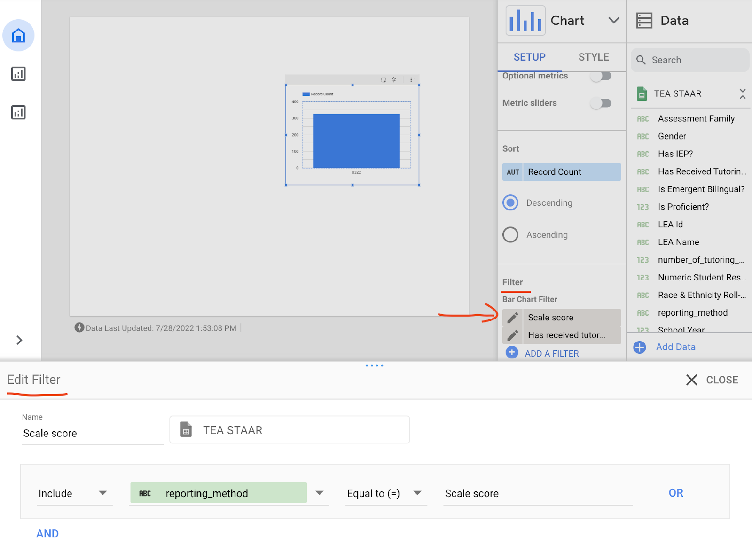This screenshot has height=560, width=752.
Task: Enable the Optional metrics toggle
Action: tap(601, 76)
